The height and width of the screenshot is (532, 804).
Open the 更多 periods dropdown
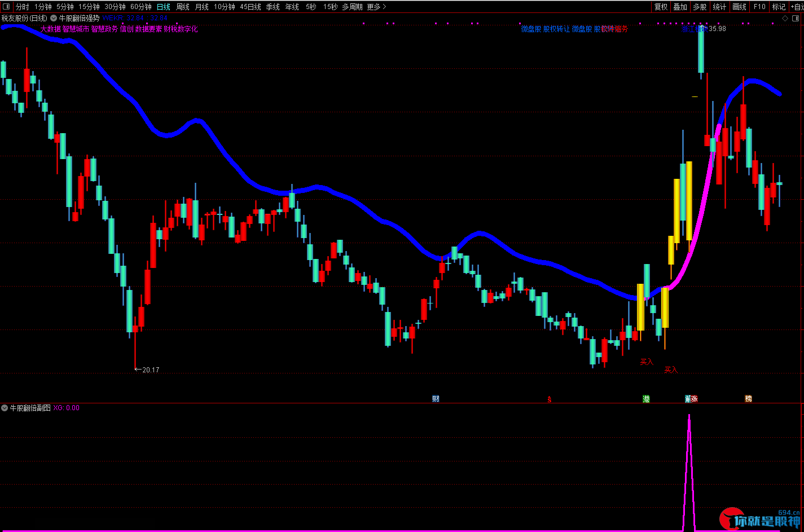click(x=376, y=7)
